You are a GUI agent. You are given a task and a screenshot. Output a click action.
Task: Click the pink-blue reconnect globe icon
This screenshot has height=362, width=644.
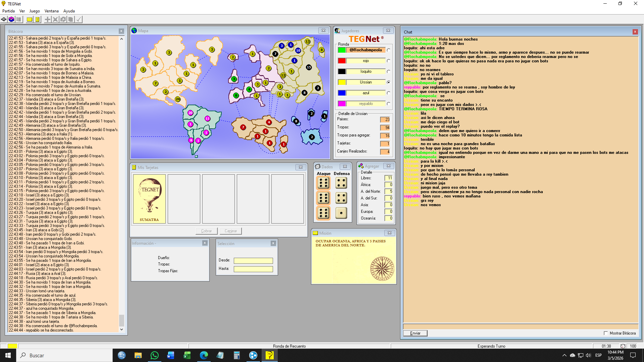click(11, 19)
